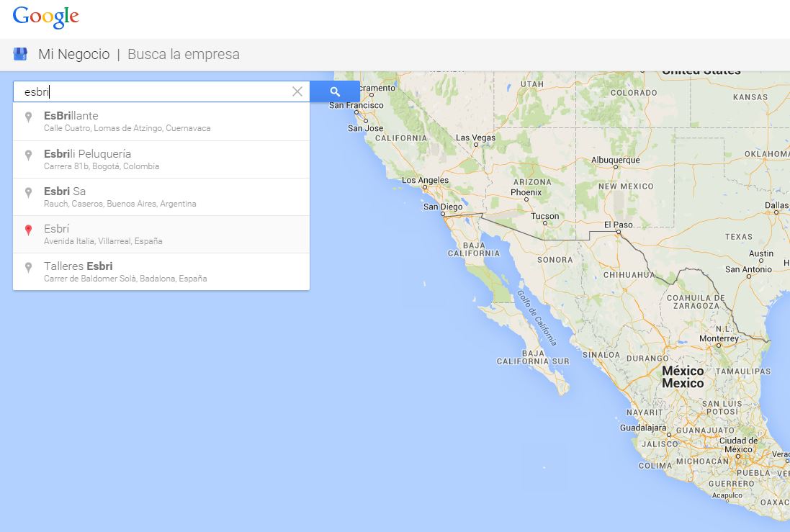Click the BAJA CALIFORNIA SUR label

(533, 357)
